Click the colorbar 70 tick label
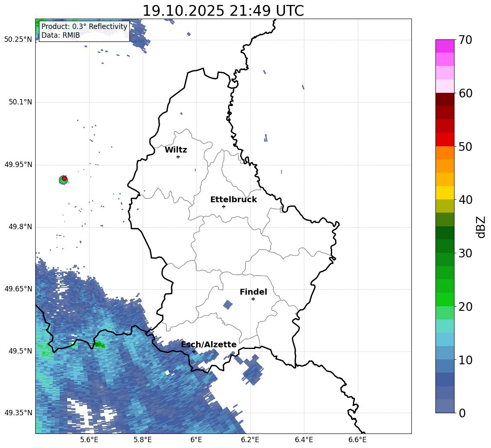The height and width of the screenshot is (448, 491). [x=466, y=40]
